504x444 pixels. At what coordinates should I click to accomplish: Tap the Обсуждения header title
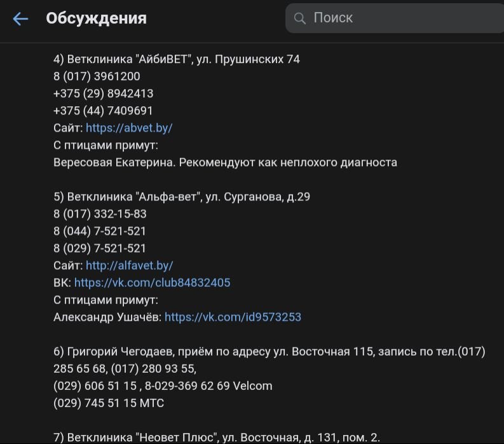point(96,18)
